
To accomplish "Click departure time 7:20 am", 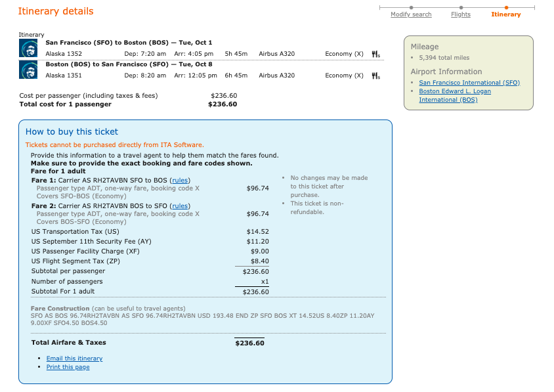I will click(x=145, y=54).
